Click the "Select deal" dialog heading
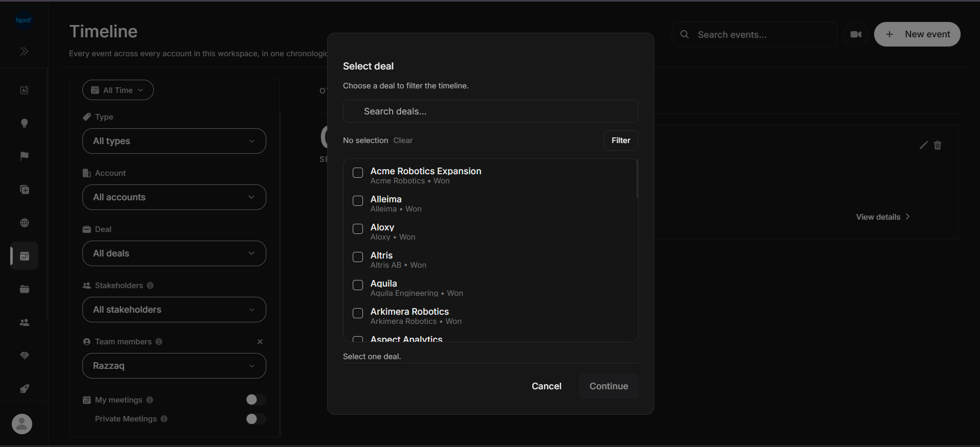980x447 pixels. click(368, 66)
